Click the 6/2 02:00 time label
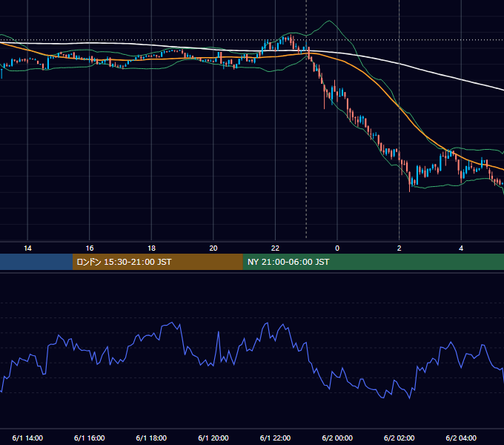Viewport: 504px width, 445px height. tap(399, 438)
